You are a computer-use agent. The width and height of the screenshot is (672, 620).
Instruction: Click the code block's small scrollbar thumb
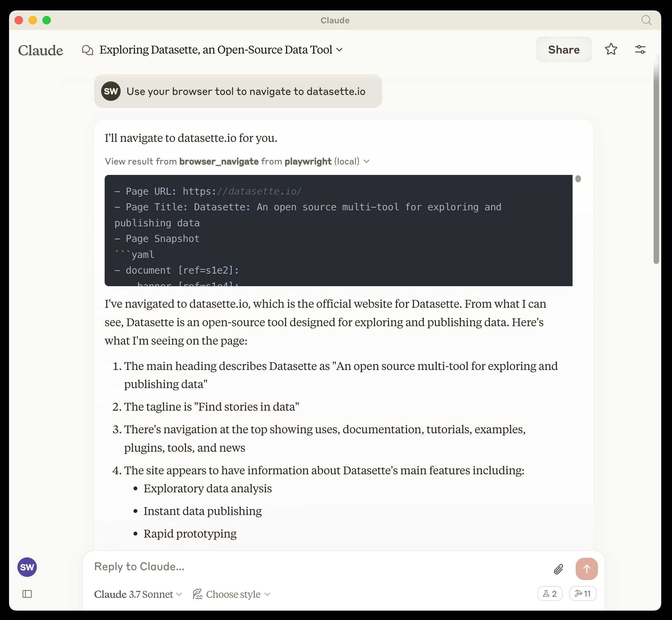(x=578, y=179)
